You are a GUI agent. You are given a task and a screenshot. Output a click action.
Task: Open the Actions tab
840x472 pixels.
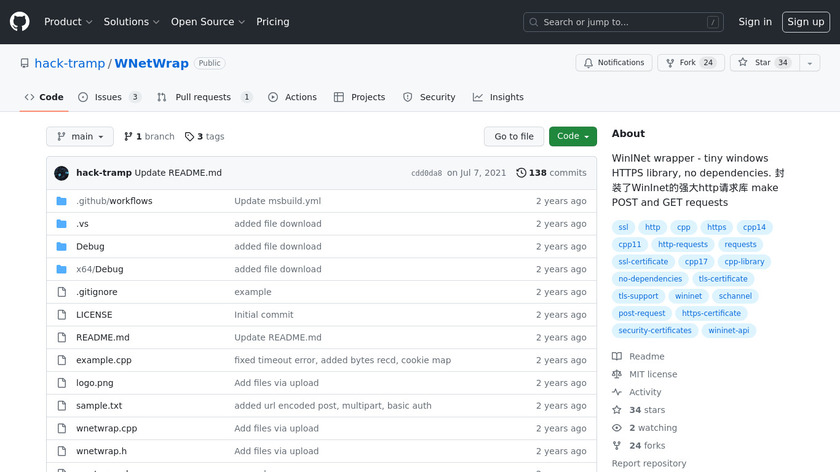pyautogui.click(x=292, y=97)
